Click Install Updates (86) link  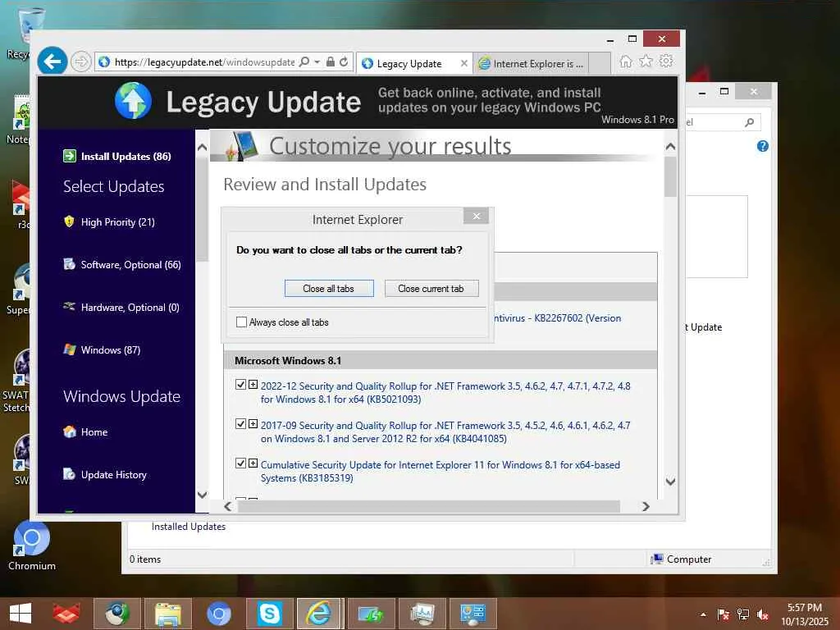(126, 157)
